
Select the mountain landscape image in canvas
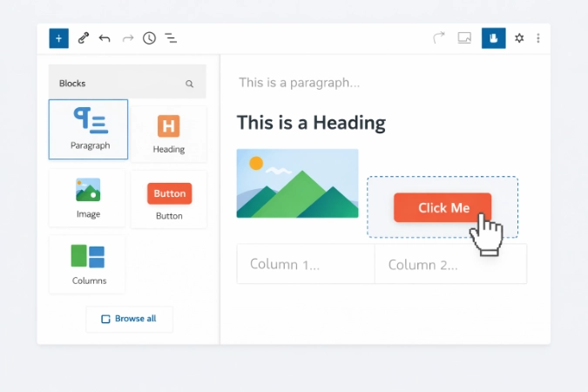tap(297, 184)
